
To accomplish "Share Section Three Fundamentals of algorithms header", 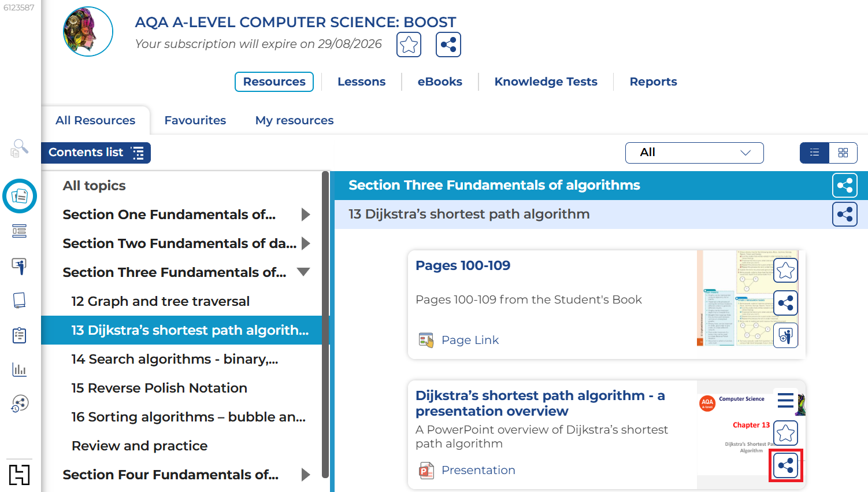I will 844,186.
